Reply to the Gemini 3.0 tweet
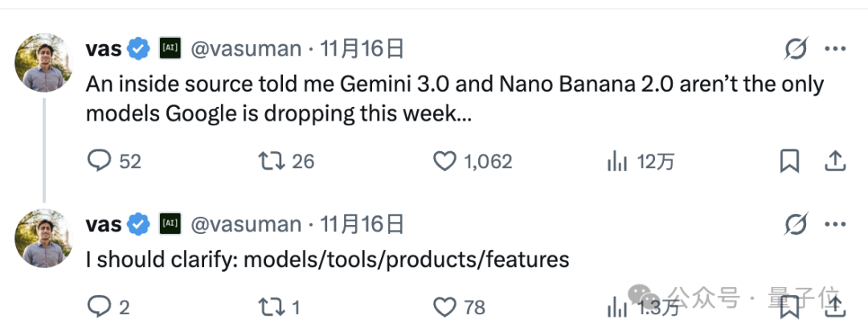Image resolution: width=868 pixels, height=332 pixels. click(x=98, y=162)
